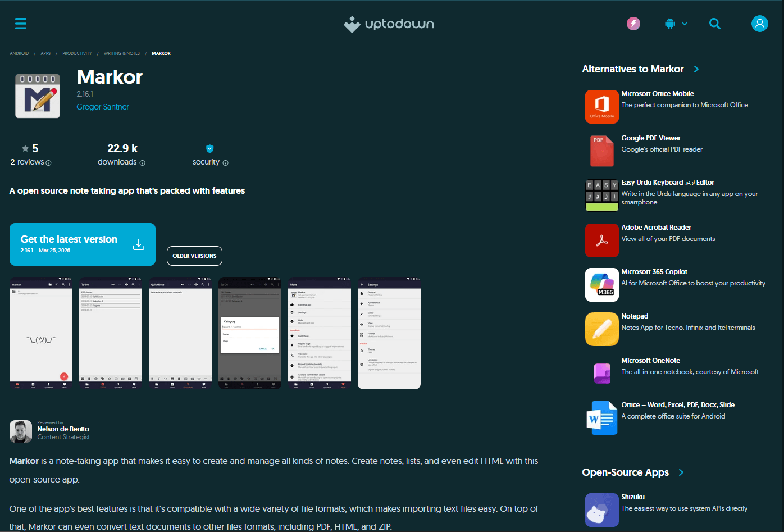This screenshot has height=532, width=784.
Task: Expand Alternatives to Markor chevron
Action: pyautogui.click(x=696, y=69)
